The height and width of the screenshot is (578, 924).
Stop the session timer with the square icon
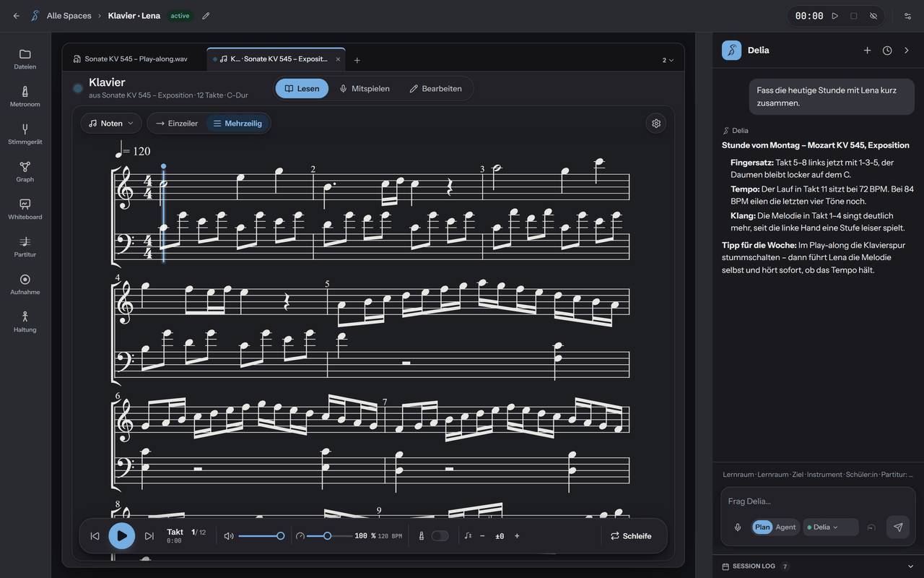[x=854, y=16]
